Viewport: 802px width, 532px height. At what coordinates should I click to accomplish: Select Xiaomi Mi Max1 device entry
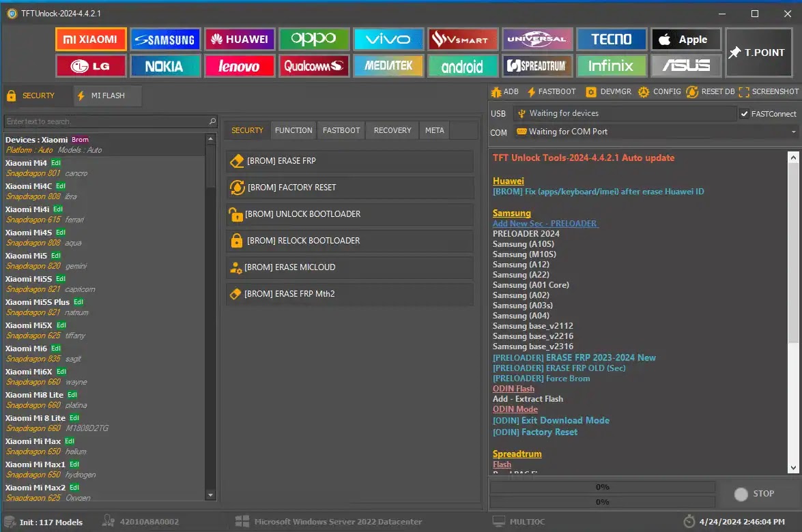[x=104, y=470]
